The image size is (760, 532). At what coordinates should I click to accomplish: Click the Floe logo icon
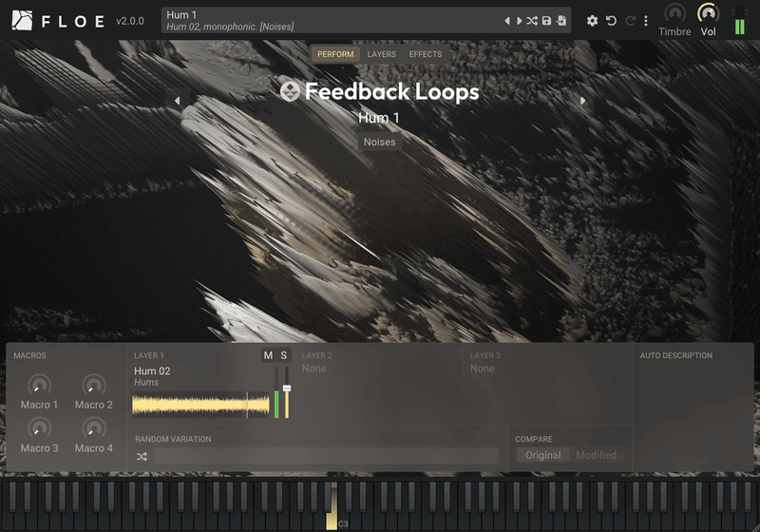pos(22,20)
